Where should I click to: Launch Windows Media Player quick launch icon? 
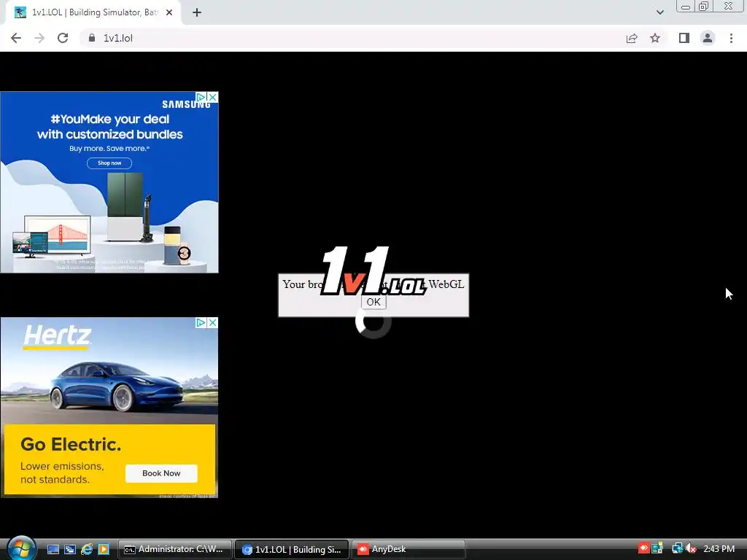(104, 549)
